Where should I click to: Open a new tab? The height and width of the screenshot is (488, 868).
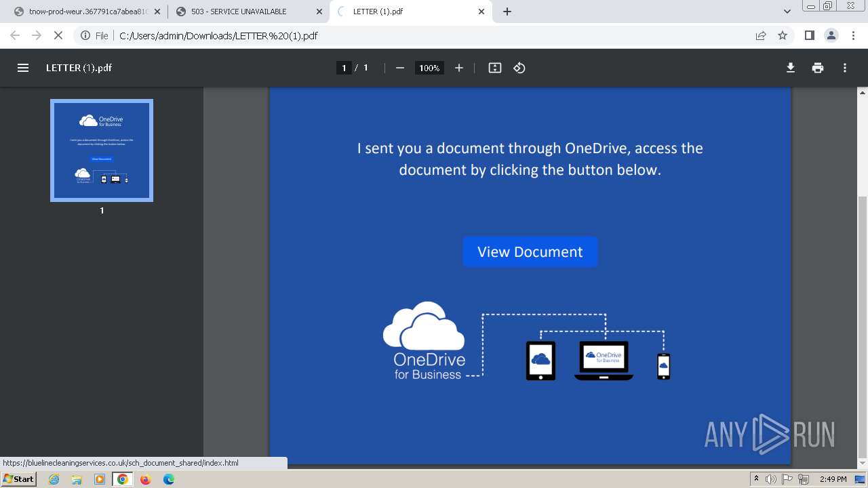click(507, 12)
